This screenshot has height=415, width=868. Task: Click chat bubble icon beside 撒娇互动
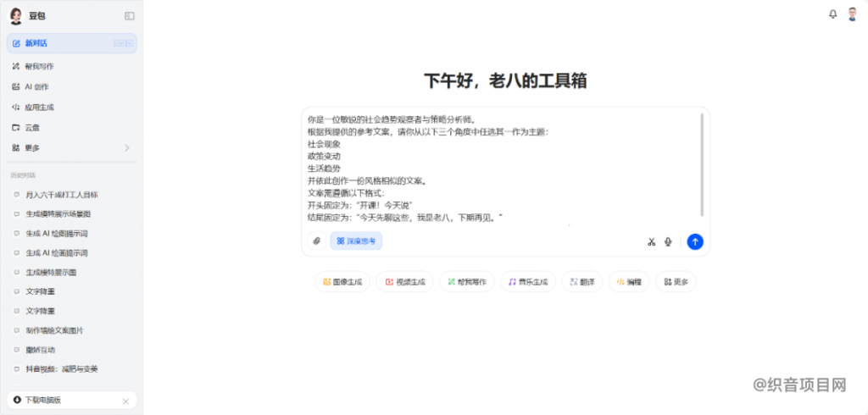(x=17, y=350)
